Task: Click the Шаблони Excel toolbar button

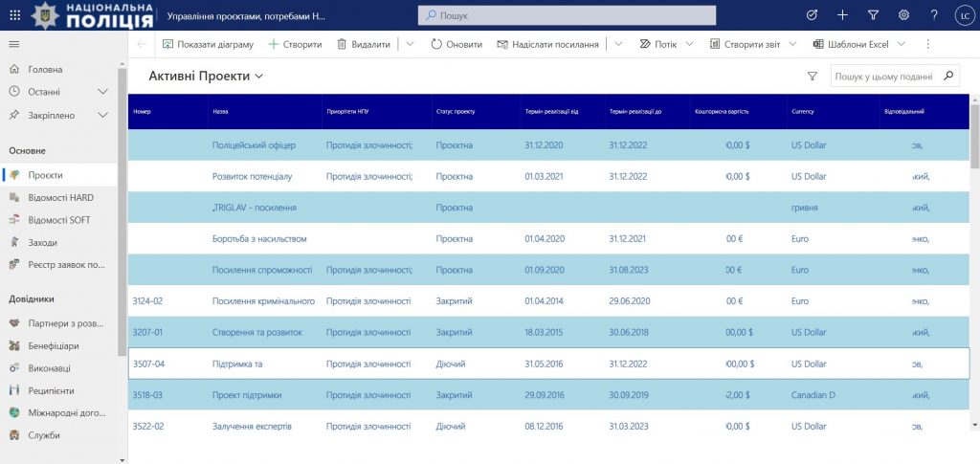Action: tap(851, 44)
